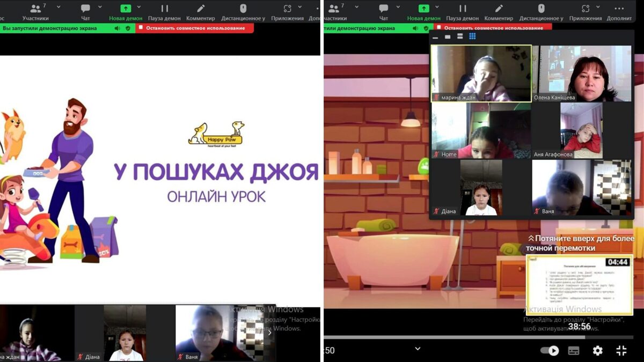Click seek preview thumbnail showing 04:44
Screen dimensions: 644x362
(579, 285)
